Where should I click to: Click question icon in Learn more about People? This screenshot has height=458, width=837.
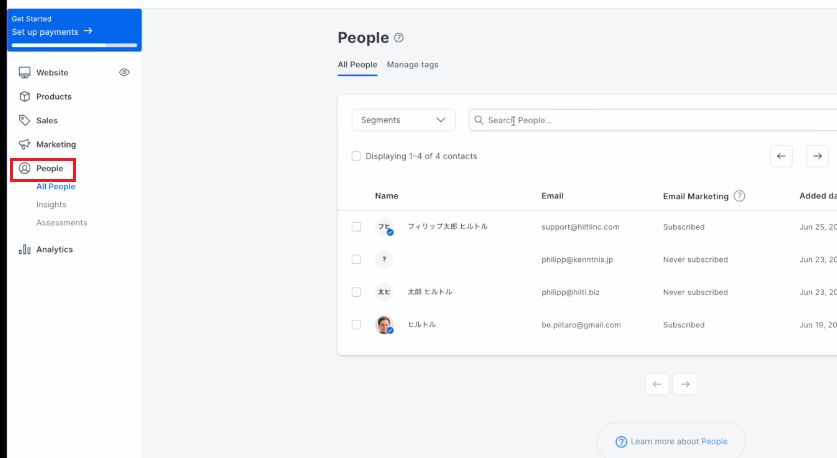pyautogui.click(x=621, y=442)
